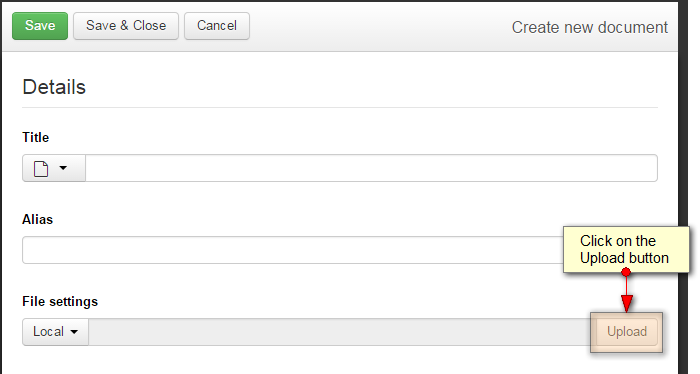Screen dimensions: 700x374
Task: Expand the caret beside the document icon
Action: point(63,168)
